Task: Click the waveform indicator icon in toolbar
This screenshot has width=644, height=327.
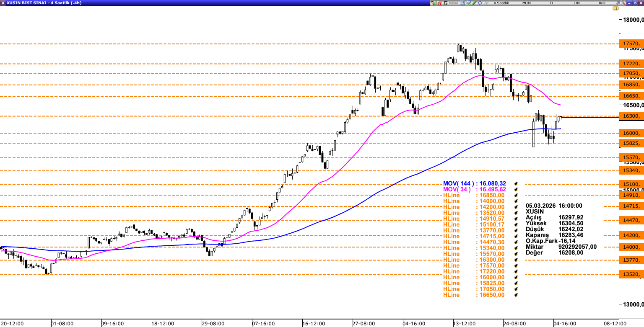Action: pyautogui.click(x=486, y=3)
